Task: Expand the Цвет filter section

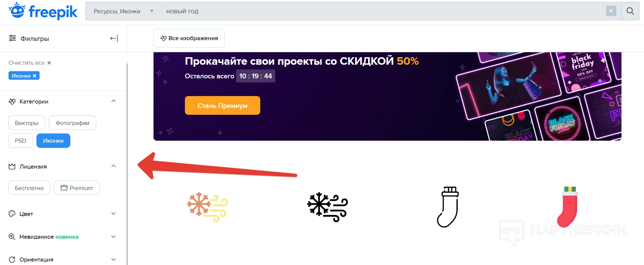Action: (114, 214)
